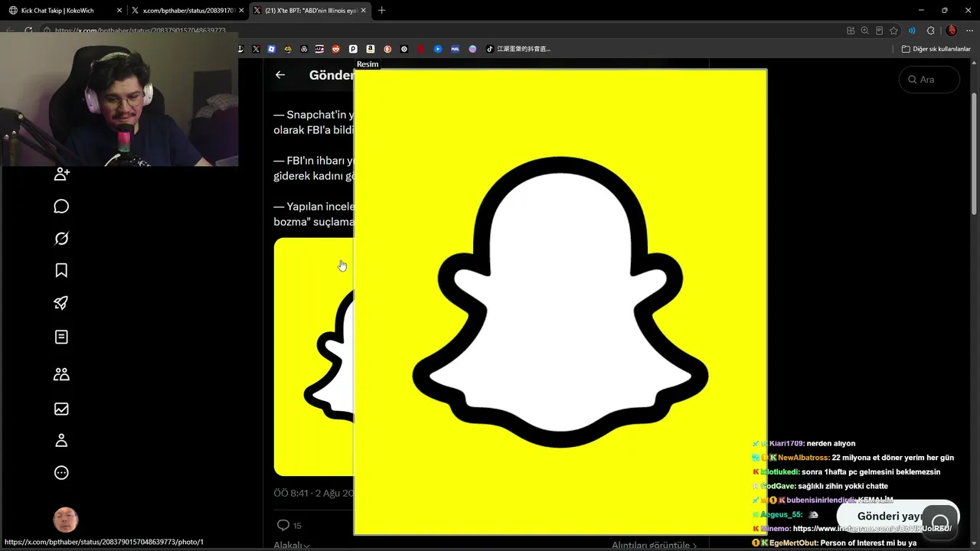
Task: Open the rocket icon in X sidebar
Action: pos(62,302)
